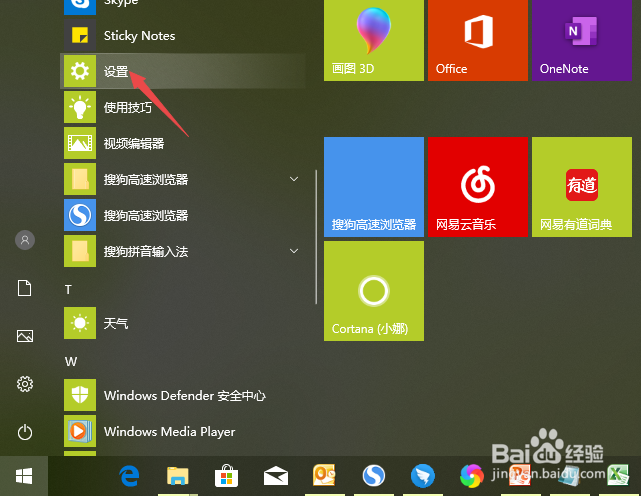The width and height of the screenshot is (641, 496).
Task: Open the 画图 3D tile
Action: point(374,40)
